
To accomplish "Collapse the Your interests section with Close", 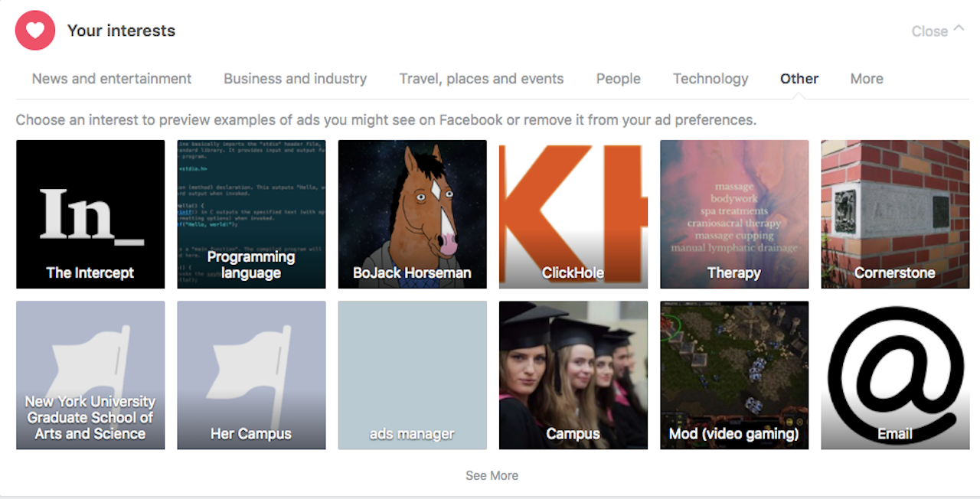I will [x=937, y=31].
